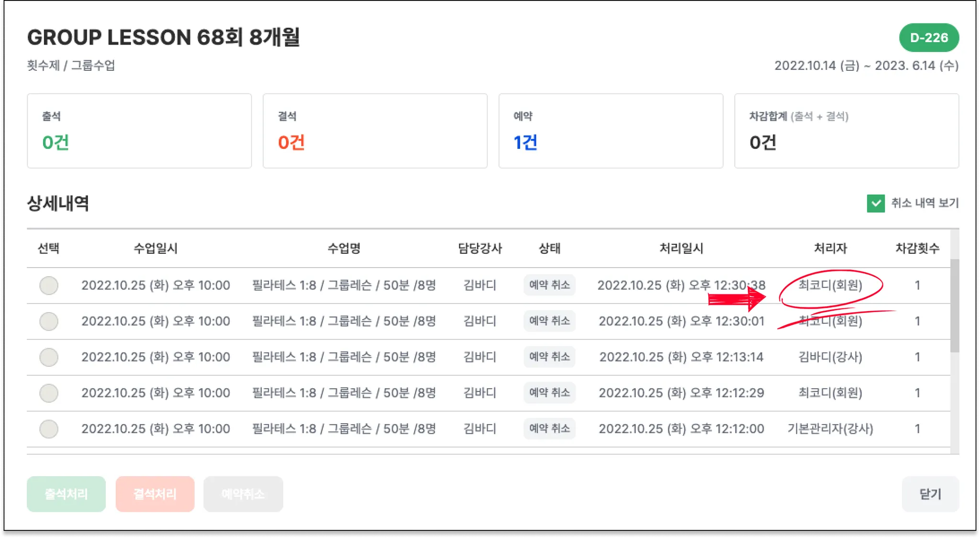Click the 차감합계 0건 summary card
The width and height of the screenshot is (980, 538).
[x=846, y=131]
